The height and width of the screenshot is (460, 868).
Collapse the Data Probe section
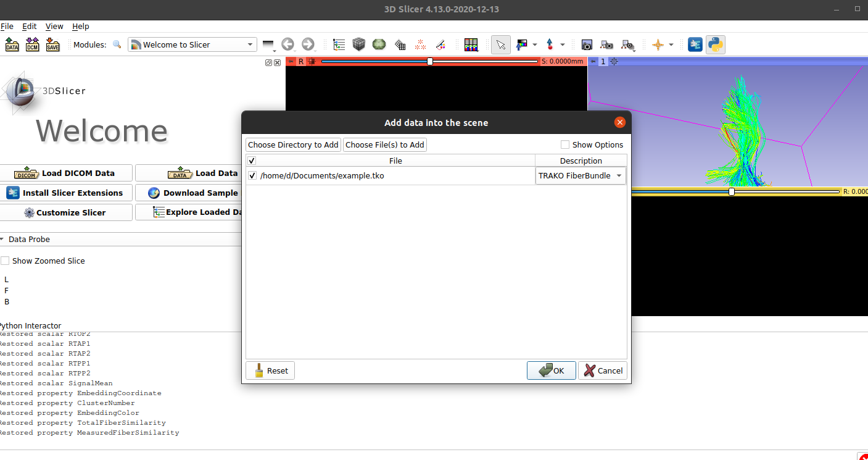pyautogui.click(x=3, y=239)
